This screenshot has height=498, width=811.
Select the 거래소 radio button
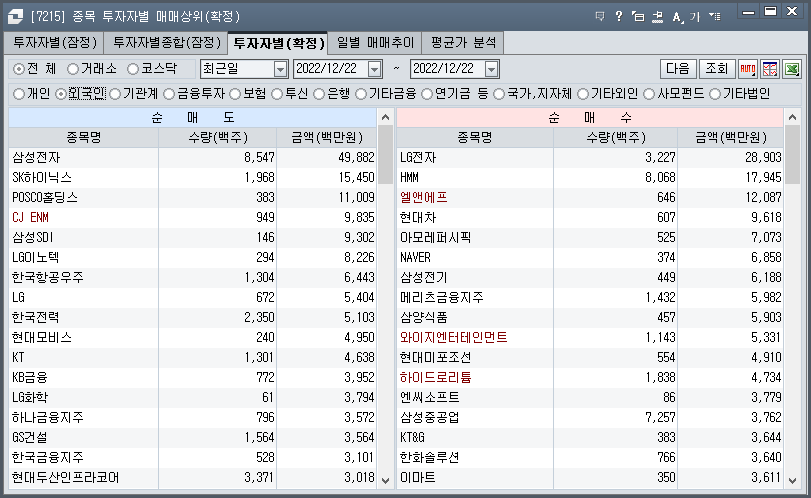tap(73, 69)
